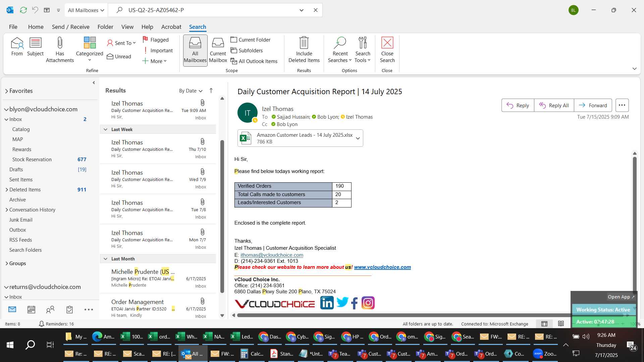
Task: Switch to Normal view in status bar
Action: point(544,324)
